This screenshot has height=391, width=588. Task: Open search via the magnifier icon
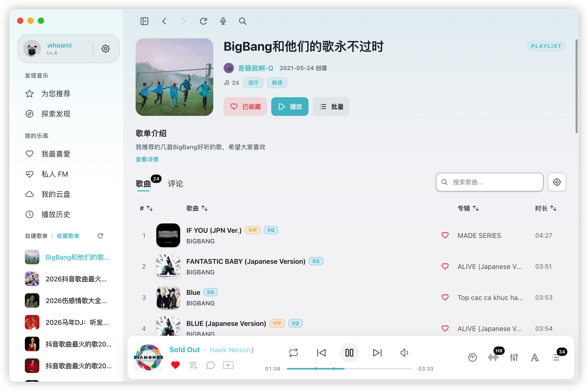pyautogui.click(x=243, y=21)
